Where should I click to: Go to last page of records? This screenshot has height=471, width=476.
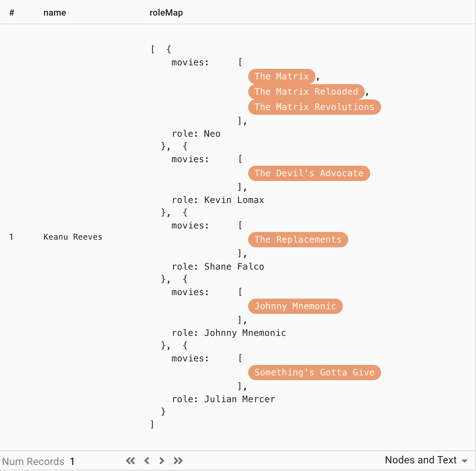click(178, 460)
